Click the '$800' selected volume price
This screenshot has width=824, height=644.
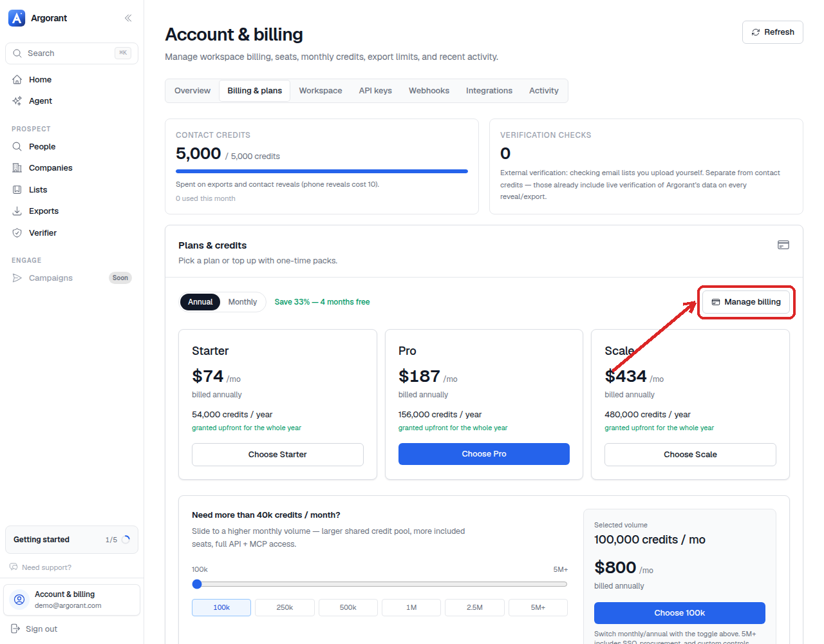615,567
